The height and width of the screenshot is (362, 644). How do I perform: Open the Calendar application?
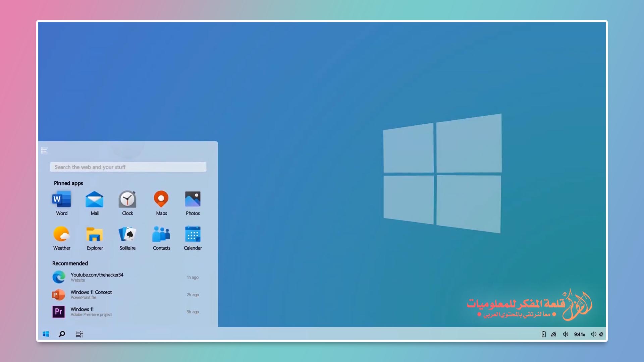tap(193, 237)
